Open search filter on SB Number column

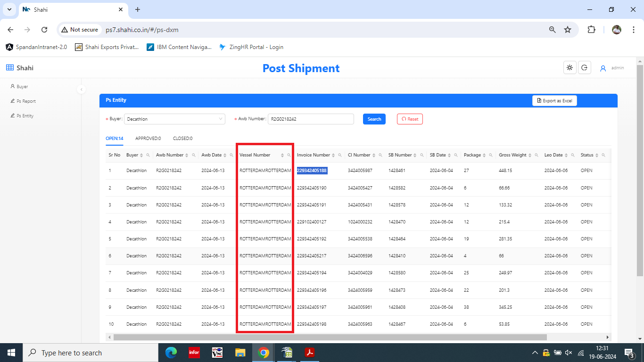tap(422, 155)
